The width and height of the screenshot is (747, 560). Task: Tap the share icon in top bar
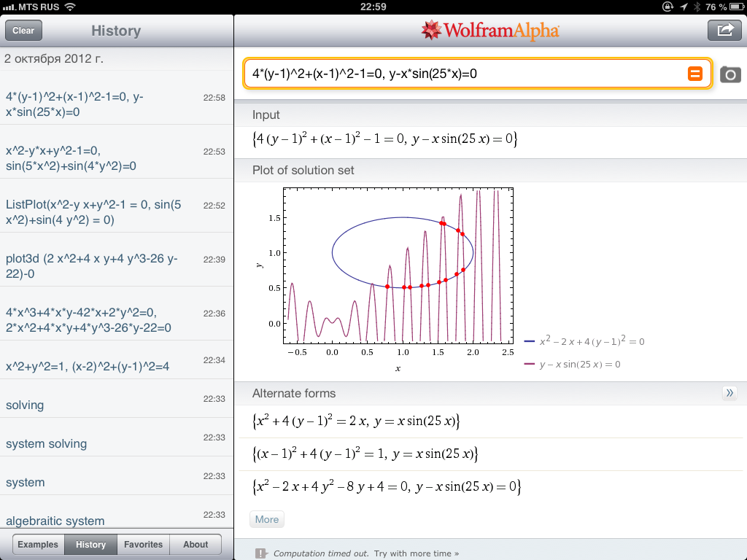coord(724,30)
